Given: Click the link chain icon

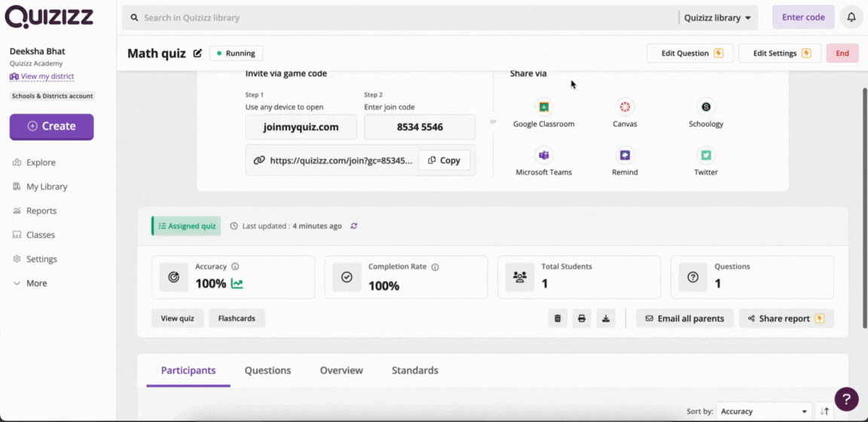Looking at the screenshot, I should (259, 161).
